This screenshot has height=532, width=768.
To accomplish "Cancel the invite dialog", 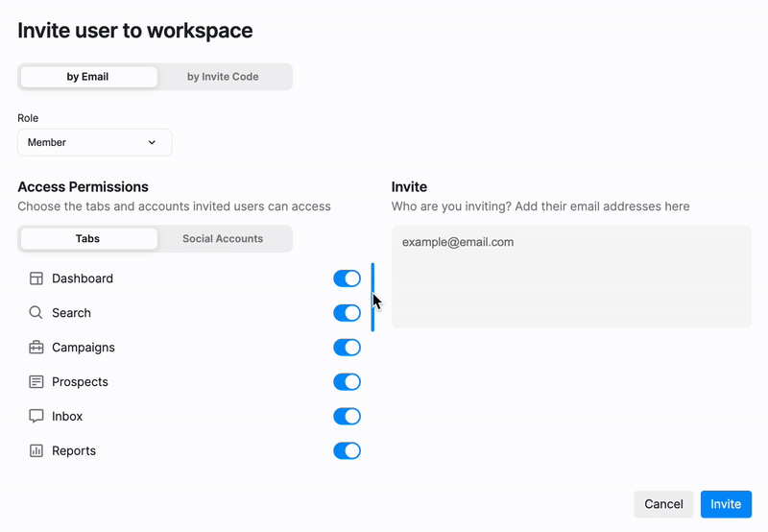I will [663, 504].
